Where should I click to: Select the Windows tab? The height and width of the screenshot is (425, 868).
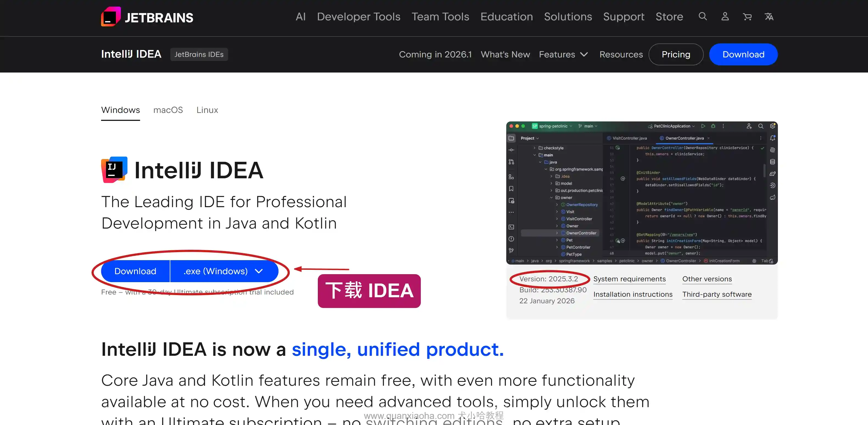[120, 110]
